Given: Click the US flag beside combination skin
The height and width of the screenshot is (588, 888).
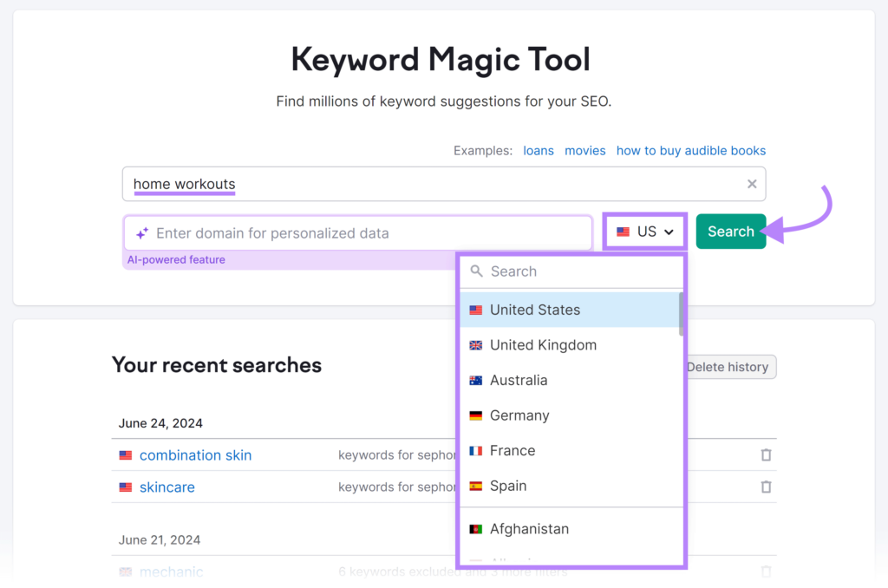Looking at the screenshot, I should [126, 455].
